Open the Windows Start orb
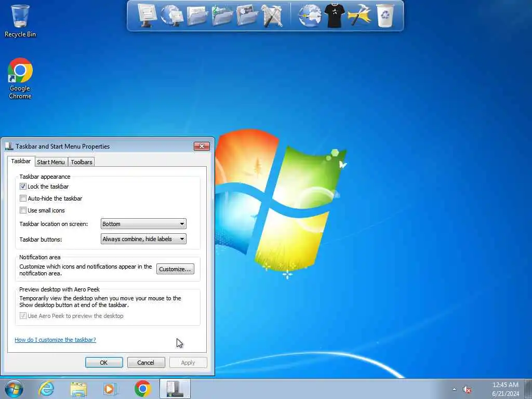 (14, 389)
